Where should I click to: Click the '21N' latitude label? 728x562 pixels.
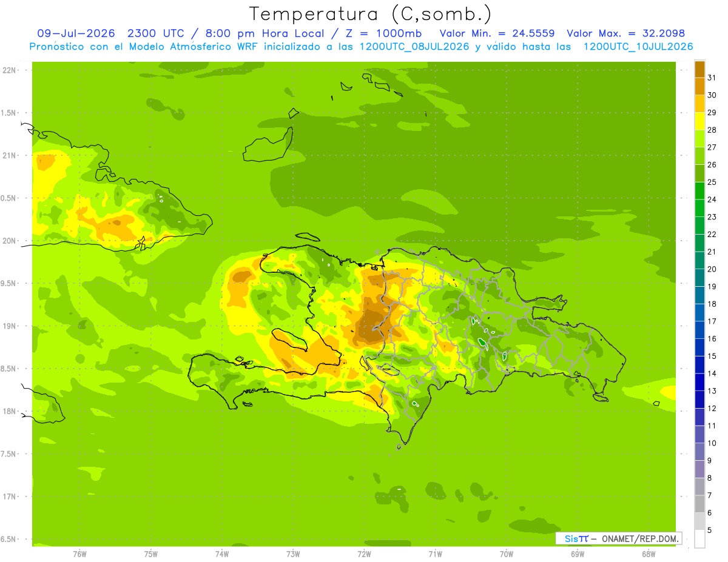pos(8,156)
